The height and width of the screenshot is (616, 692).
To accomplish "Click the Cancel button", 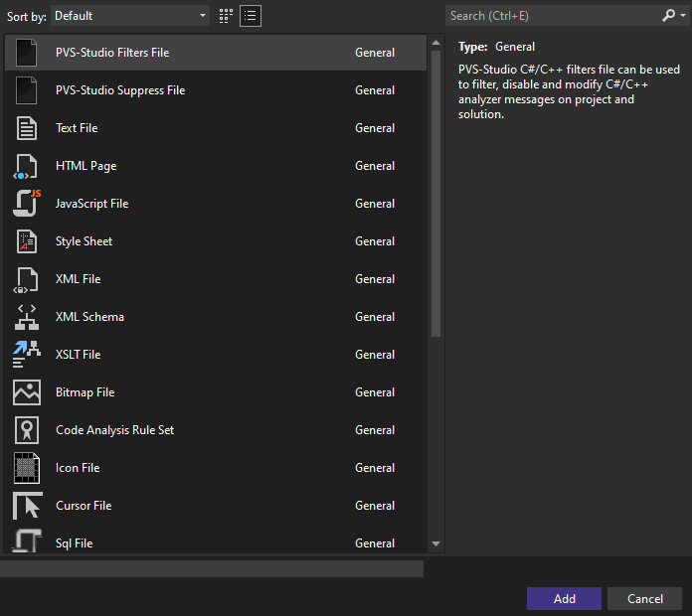I will click(x=645, y=598).
